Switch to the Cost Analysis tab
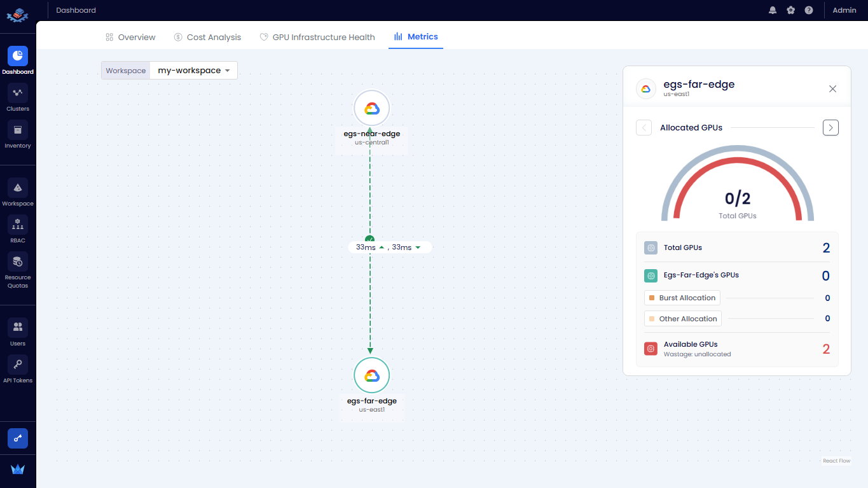 point(207,38)
